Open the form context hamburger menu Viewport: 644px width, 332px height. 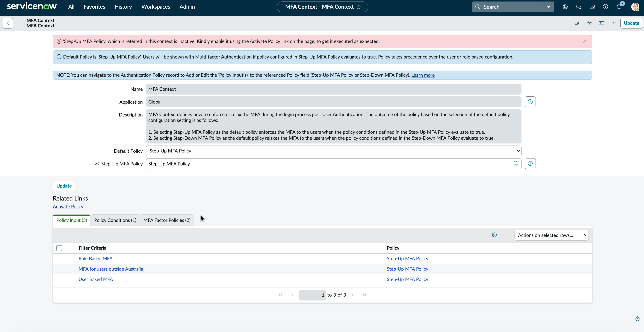click(20, 23)
